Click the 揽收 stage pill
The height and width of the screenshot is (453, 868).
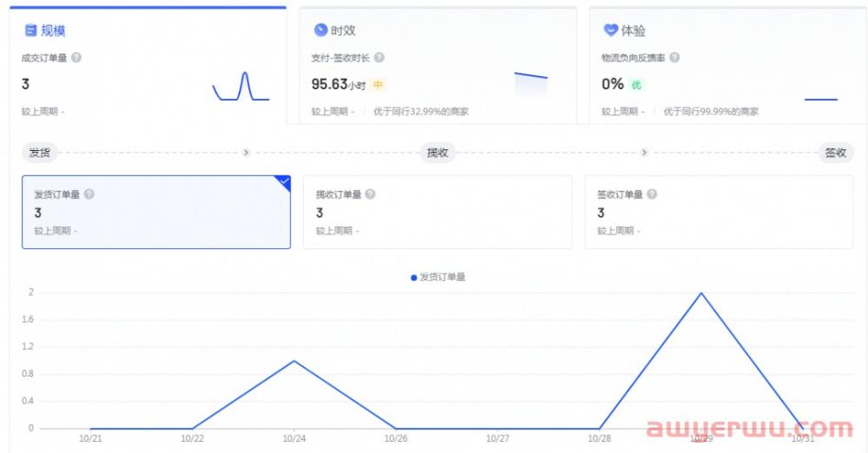(x=437, y=152)
